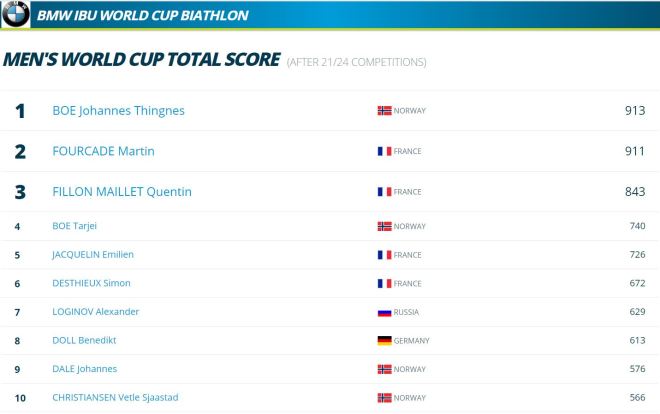Viewport: 660px width, 414px height.
Task: Click the Men's World Cup Total Score heading
Action: point(141,60)
